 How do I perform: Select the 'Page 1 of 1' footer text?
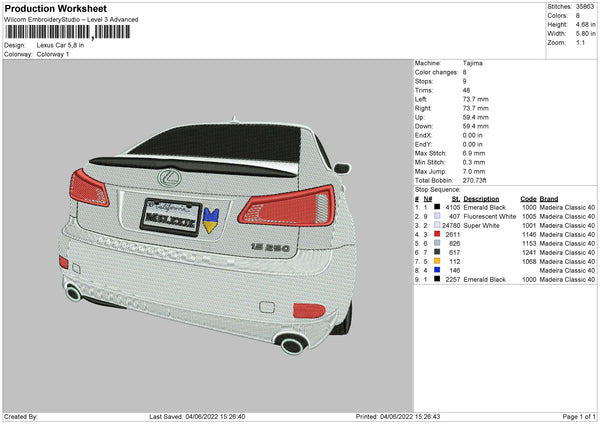[579, 416]
